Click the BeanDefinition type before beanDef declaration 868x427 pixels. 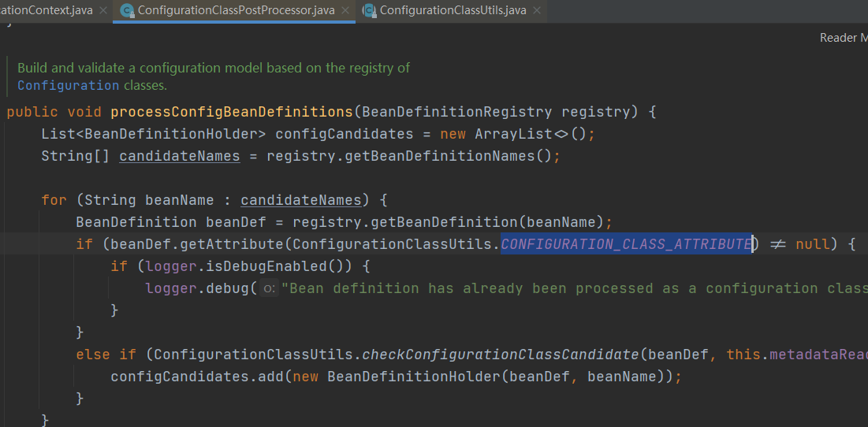pos(136,222)
